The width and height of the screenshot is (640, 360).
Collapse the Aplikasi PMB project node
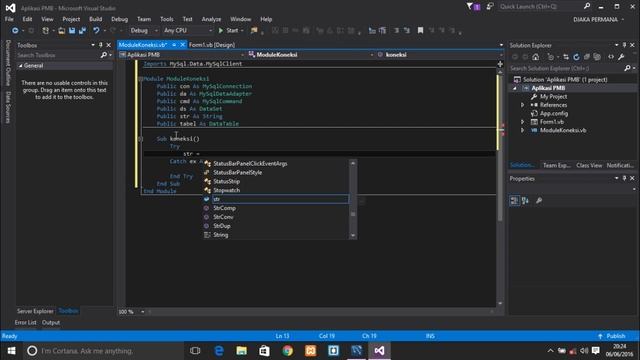pyautogui.click(x=514, y=88)
